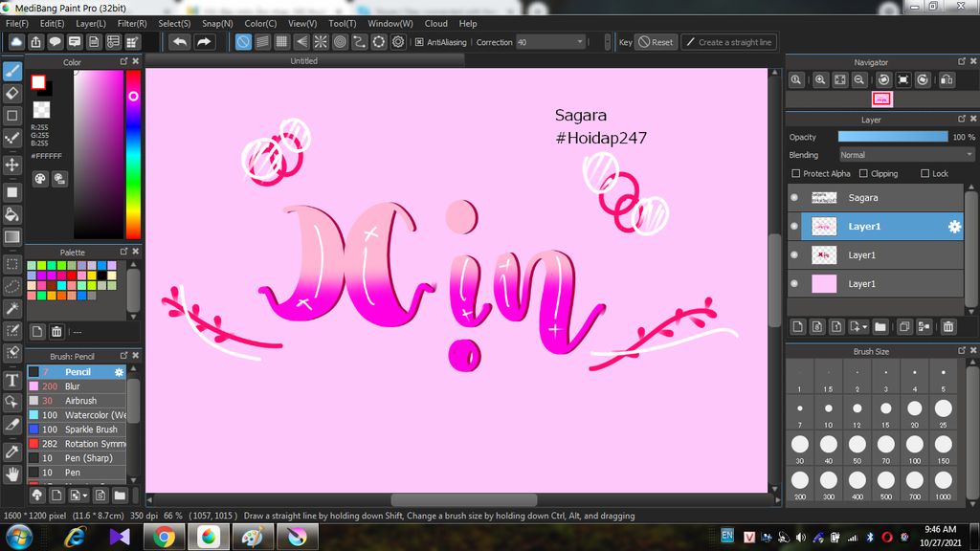The width and height of the screenshot is (980, 551).
Task: Duplicate the layer icon in Layer panel
Action: tap(903, 327)
